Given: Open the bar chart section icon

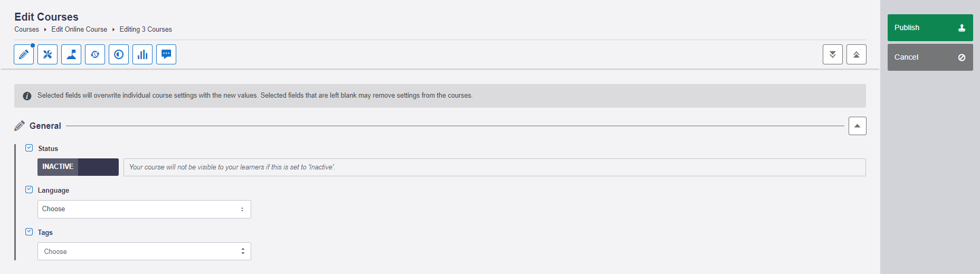Looking at the screenshot, I should coord(142,54).
